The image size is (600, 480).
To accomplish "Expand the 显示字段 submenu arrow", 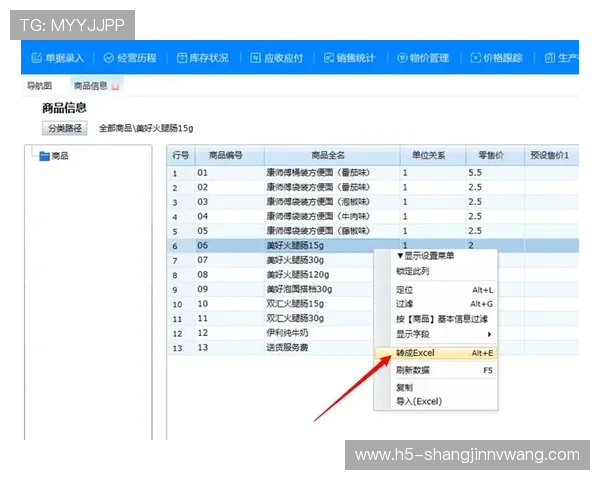I will [x=489, y=334].
